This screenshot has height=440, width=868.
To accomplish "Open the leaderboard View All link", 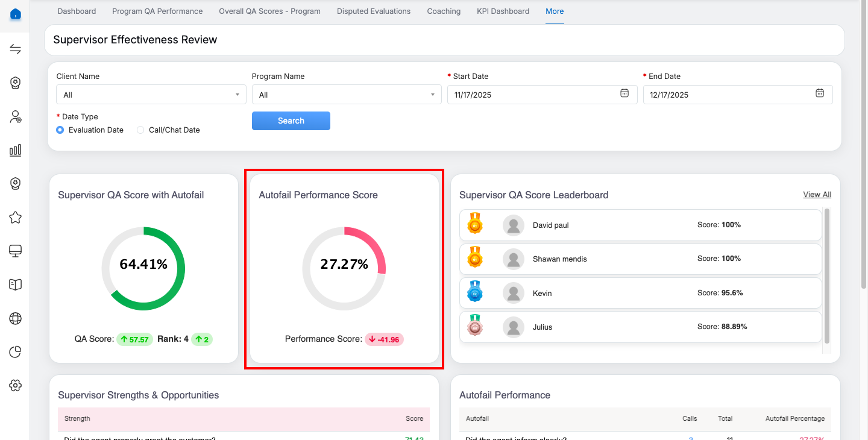I will click(817, 195).
